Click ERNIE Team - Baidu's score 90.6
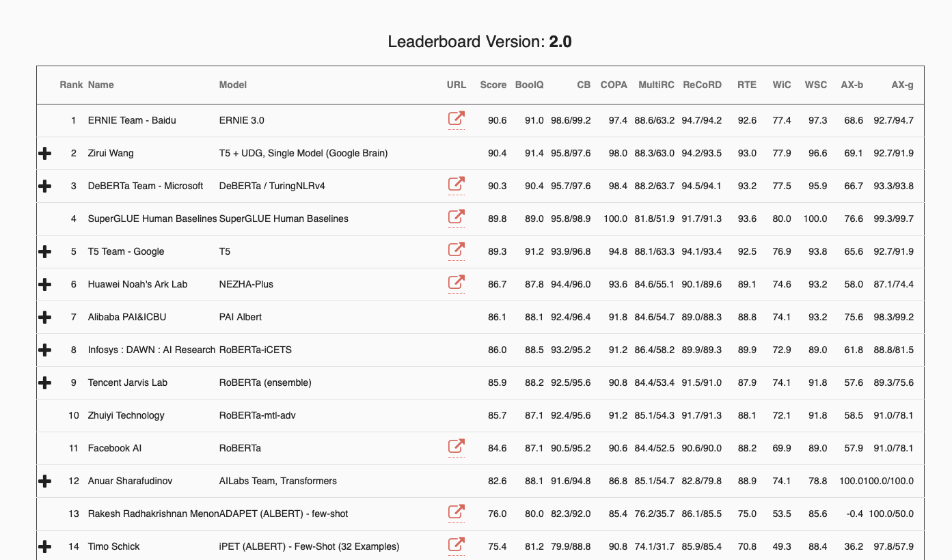 click(x=498, y=120)
